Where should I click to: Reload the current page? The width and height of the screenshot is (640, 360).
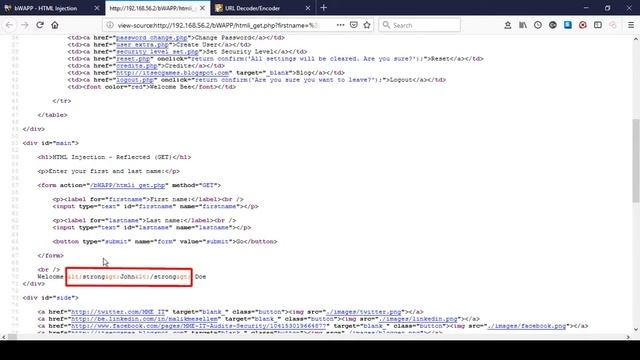click(x=40, y=25)
